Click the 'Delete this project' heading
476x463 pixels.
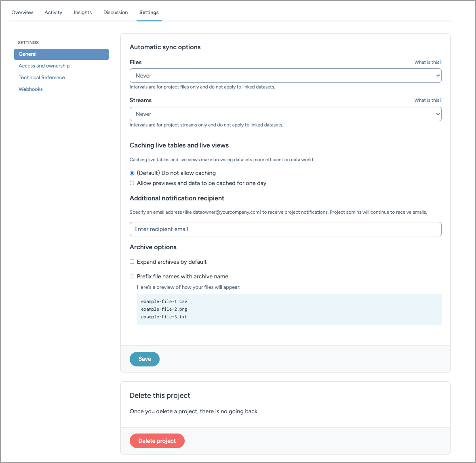point(160,396)
